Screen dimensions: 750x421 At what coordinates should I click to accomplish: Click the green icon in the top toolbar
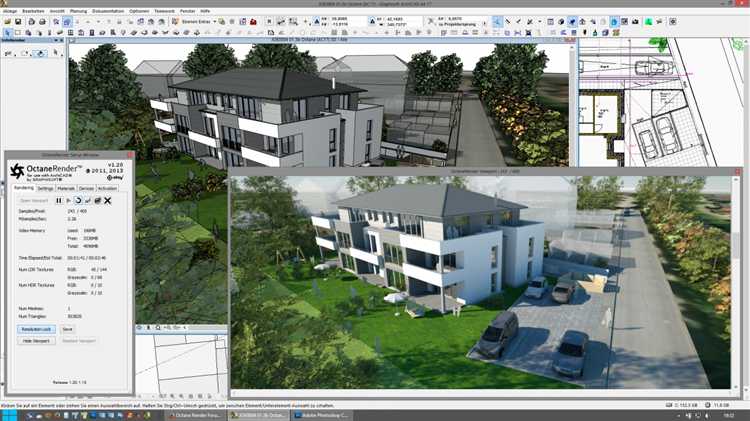649,22
